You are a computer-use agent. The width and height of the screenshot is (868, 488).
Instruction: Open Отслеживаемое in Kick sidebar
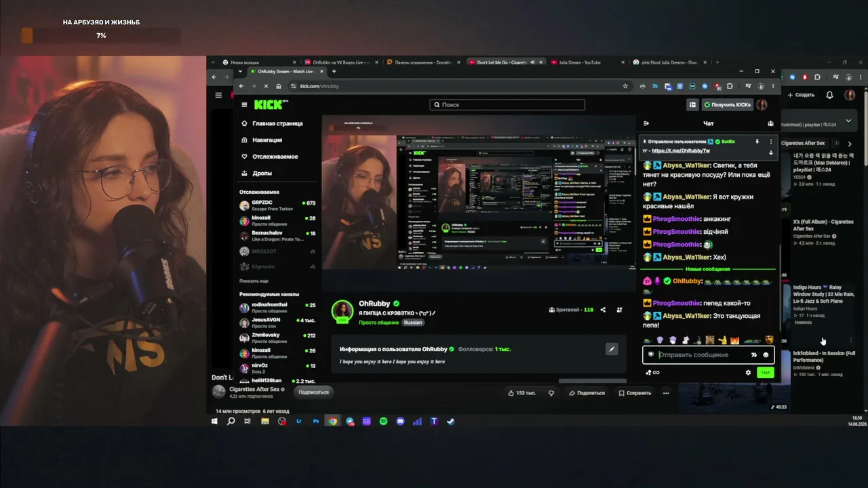[x=269, y=157]
